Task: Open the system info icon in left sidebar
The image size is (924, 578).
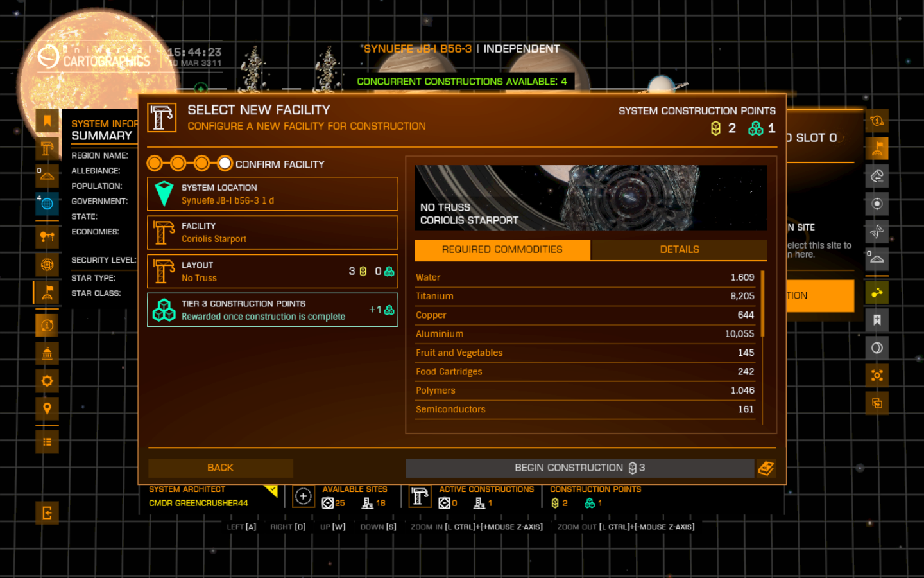Action: (x=47, y=326)
